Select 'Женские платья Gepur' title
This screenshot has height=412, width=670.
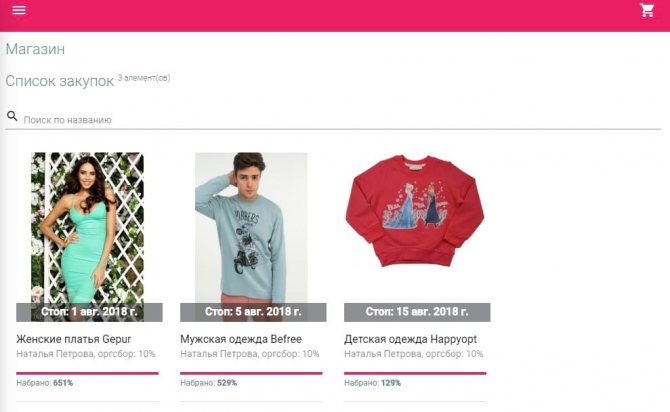coord(73,339)
